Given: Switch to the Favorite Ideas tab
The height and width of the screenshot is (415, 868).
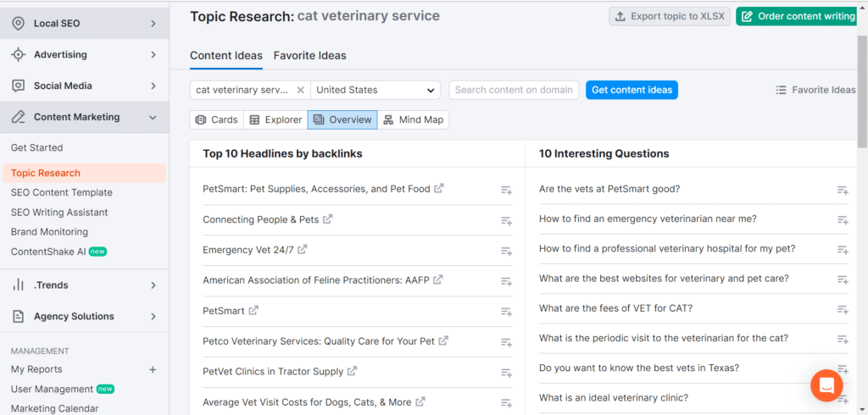Looking at the screenshot, I should (309, 56).
